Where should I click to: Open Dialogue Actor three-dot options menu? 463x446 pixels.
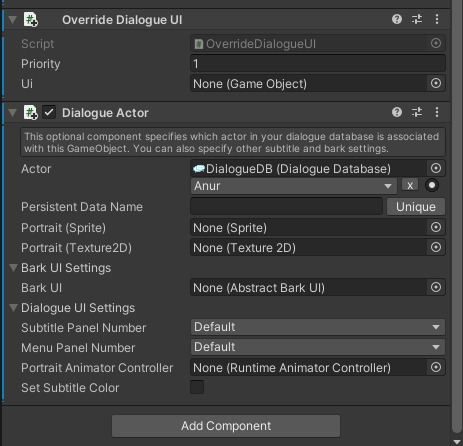tap(437, 112)
